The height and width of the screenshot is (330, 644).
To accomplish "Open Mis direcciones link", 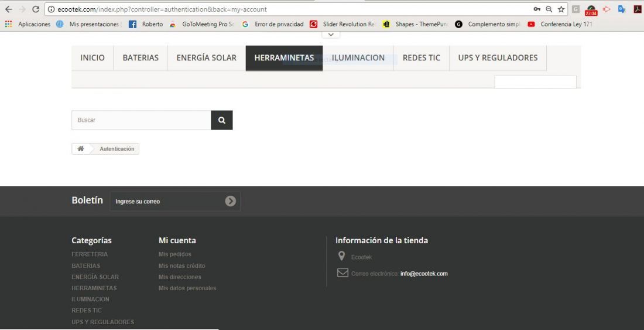I will coord(180,277).
